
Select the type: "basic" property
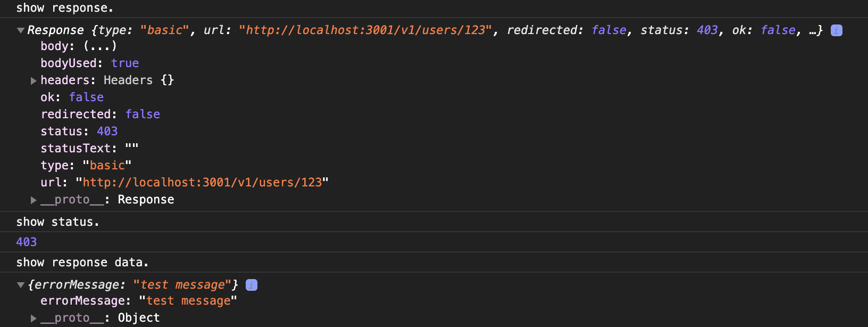[86, 166]
